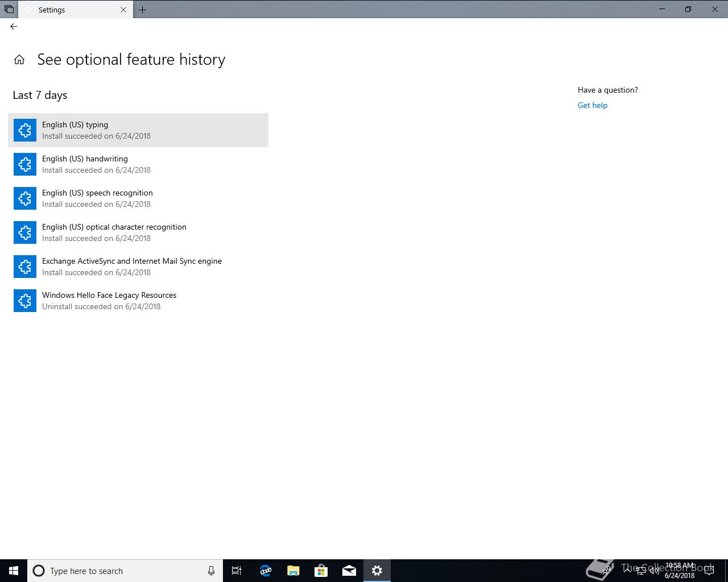Launch Microsoft Edge Beta from taskbar
The height and width of the screenshot is (582, 728).
(266, 571)
